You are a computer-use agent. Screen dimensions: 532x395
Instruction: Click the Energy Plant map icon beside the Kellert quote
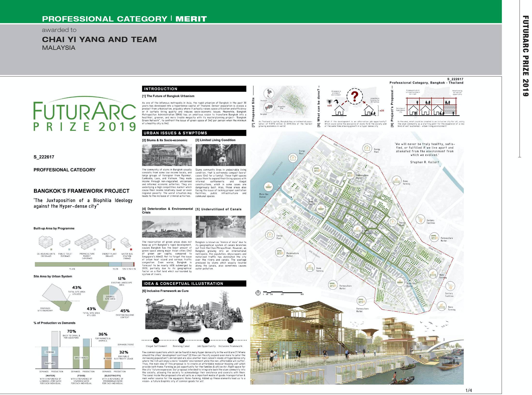coord(367,148)
